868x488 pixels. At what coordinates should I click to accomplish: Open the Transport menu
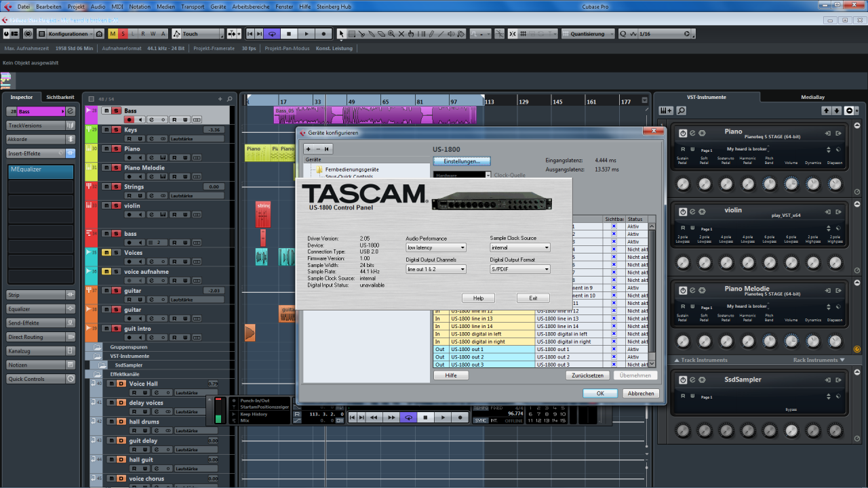click(x=193, y=6)
